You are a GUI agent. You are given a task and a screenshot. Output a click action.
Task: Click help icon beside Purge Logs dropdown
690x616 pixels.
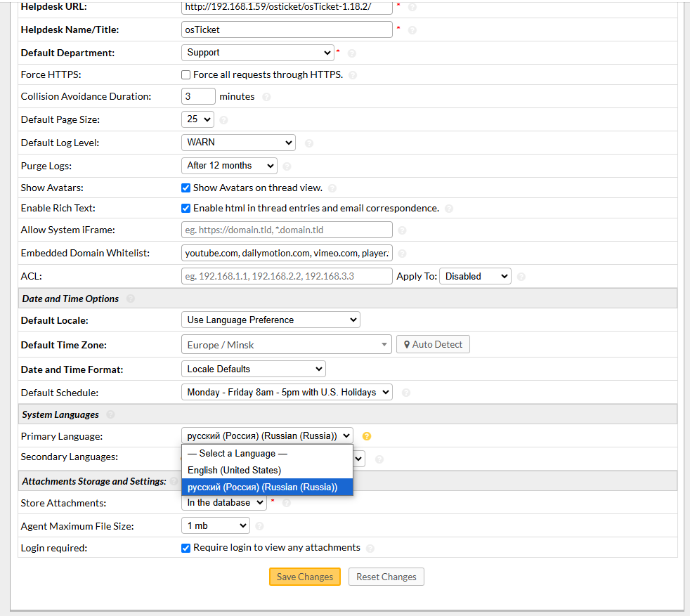pyautogui.click(x=287, y=166)
